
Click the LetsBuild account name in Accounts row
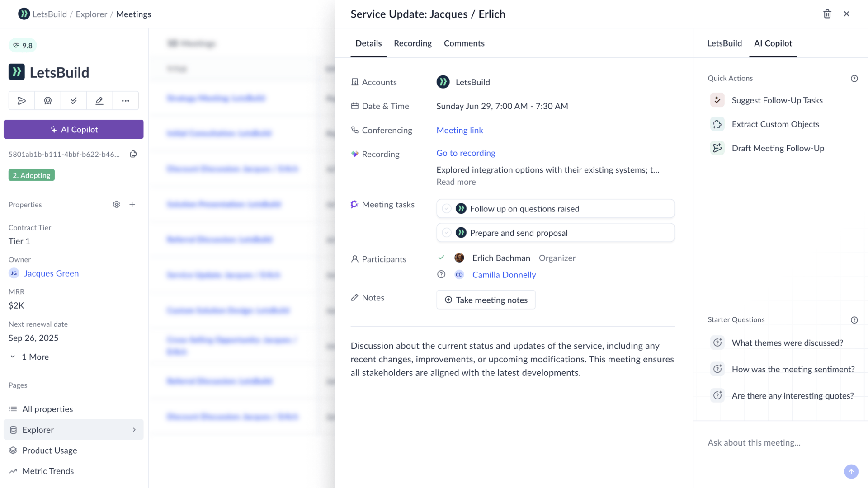click(472, 82)
